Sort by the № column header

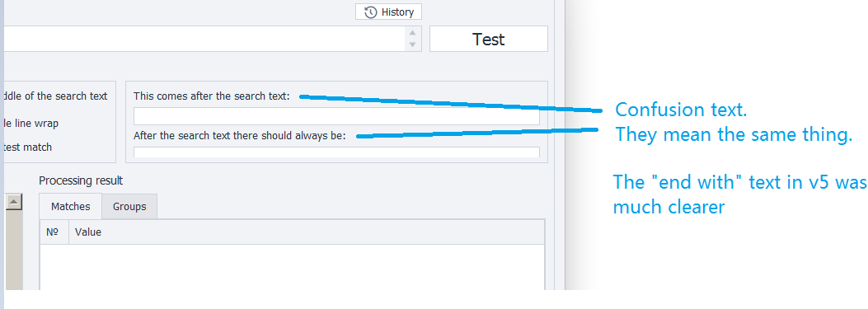54,232
